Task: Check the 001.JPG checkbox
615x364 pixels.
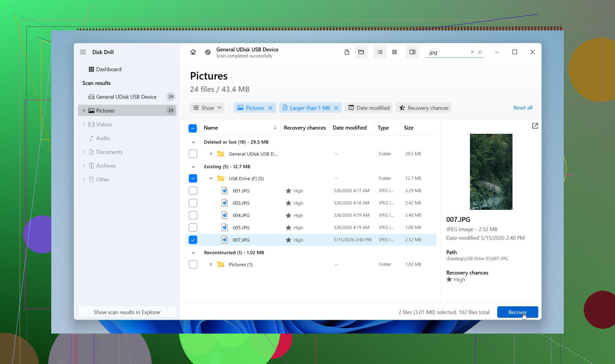Action: (x=193, y=191)
